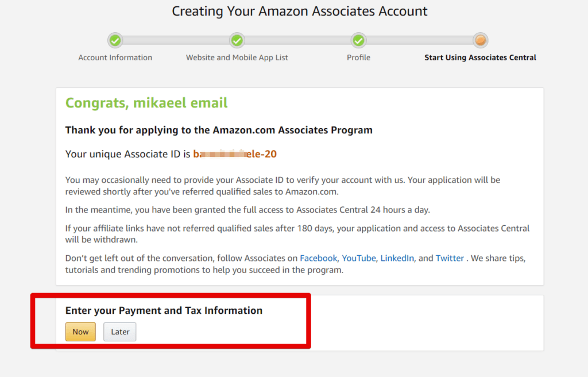588x377 pixels.
Task: Click the progress bar between Profile and final step
Action: [419, 40]
